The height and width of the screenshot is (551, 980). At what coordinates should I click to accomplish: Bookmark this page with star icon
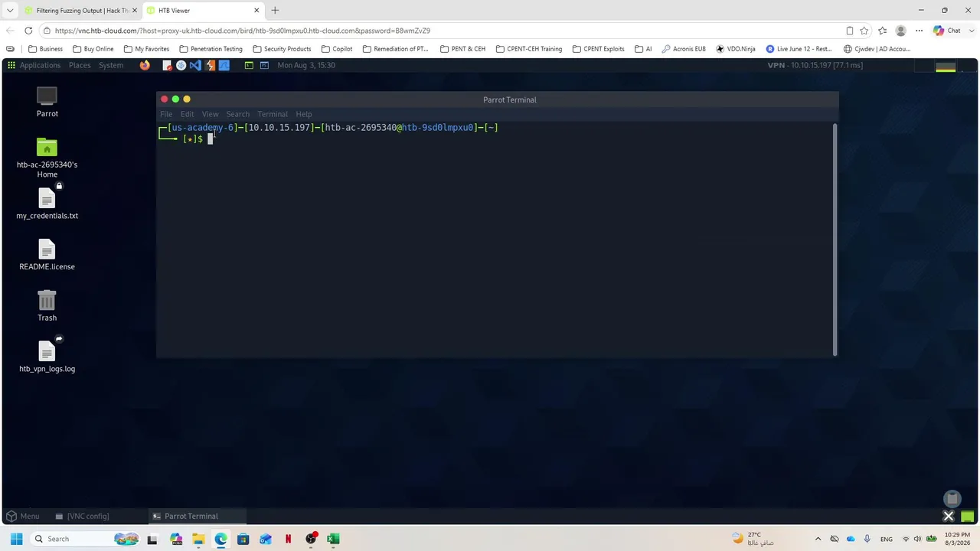864,31
